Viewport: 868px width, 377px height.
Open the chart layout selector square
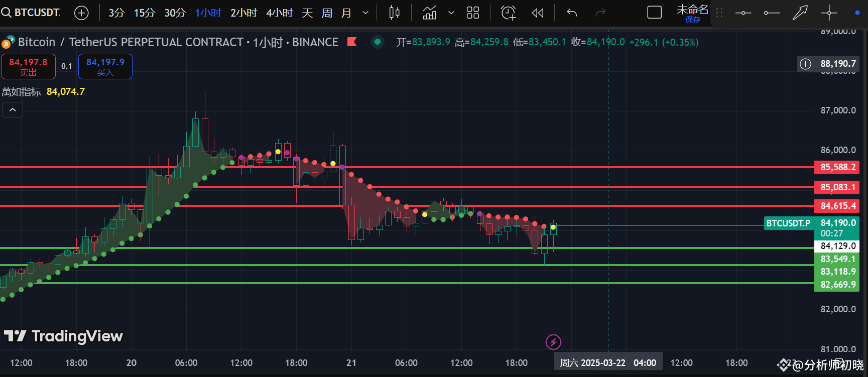[655, 13]
